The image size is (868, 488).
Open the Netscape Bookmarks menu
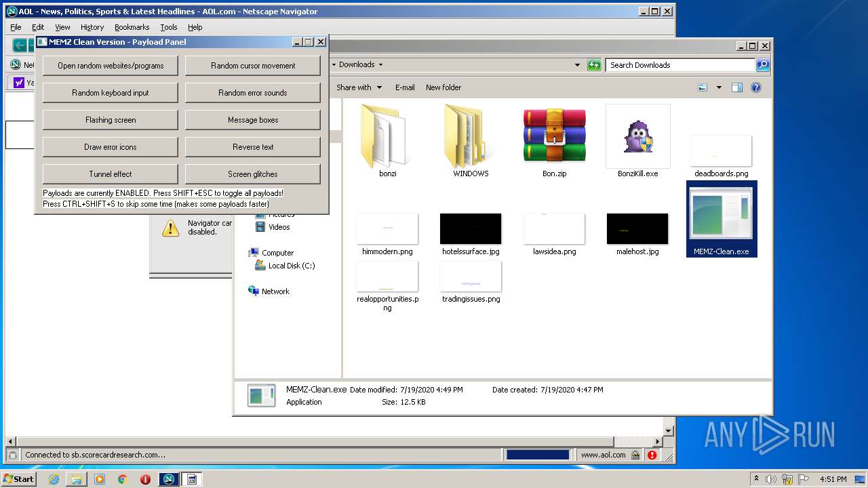coord(132,27)
